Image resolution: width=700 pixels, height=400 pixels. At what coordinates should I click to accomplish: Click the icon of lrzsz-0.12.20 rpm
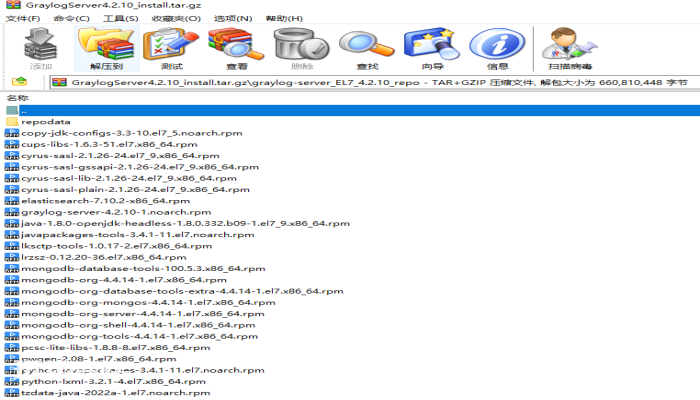pyautogui.click(x=12, y=257)
